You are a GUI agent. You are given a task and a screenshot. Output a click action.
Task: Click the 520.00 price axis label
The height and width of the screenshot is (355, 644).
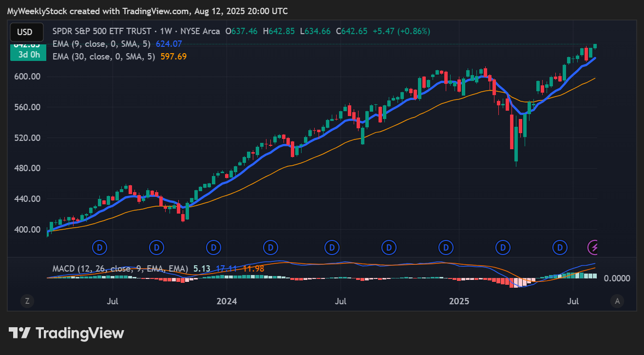click(x=27, y=138)
